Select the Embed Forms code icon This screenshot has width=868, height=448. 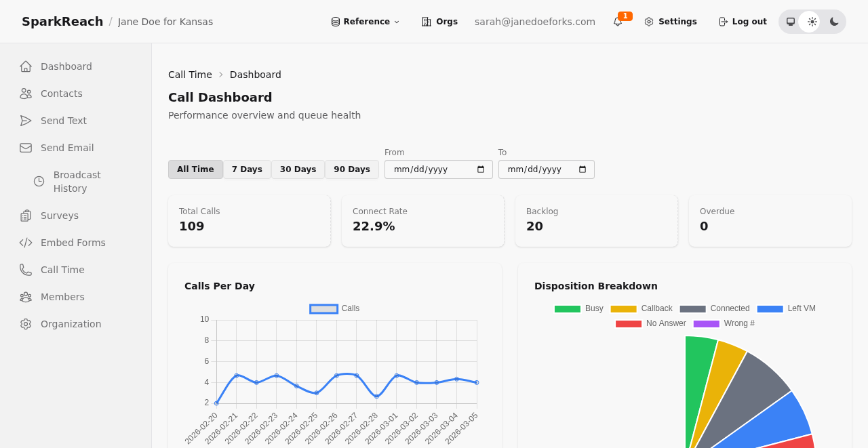24,242
